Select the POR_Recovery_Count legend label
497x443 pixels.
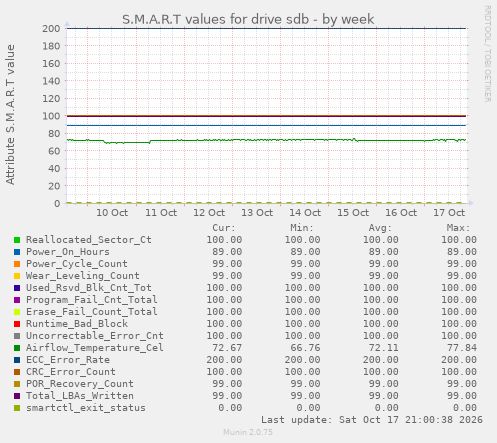[80, 384]
